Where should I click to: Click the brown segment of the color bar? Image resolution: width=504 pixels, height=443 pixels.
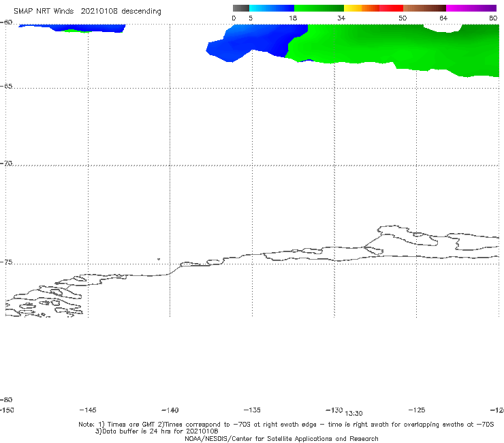click(424, 8)
